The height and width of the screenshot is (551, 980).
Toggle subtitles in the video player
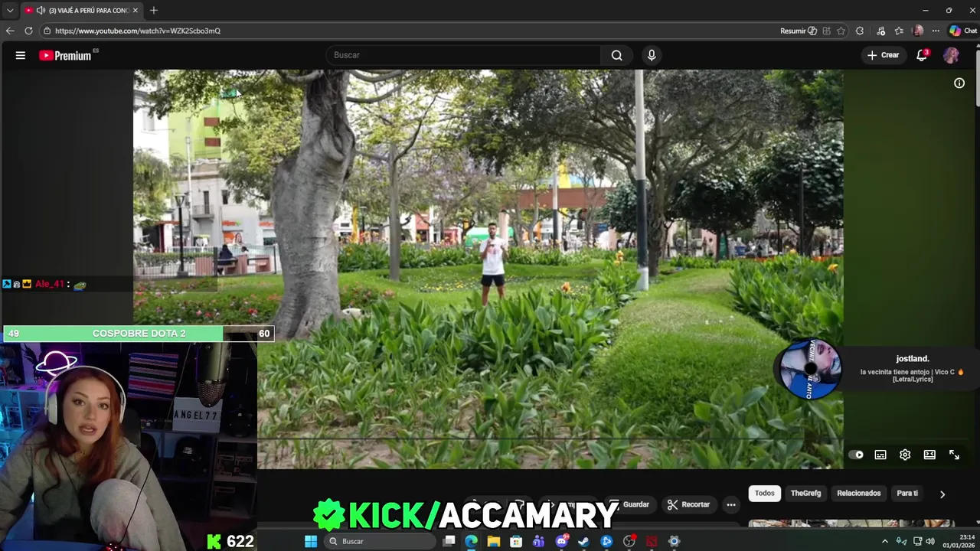[x=880, y=455]
